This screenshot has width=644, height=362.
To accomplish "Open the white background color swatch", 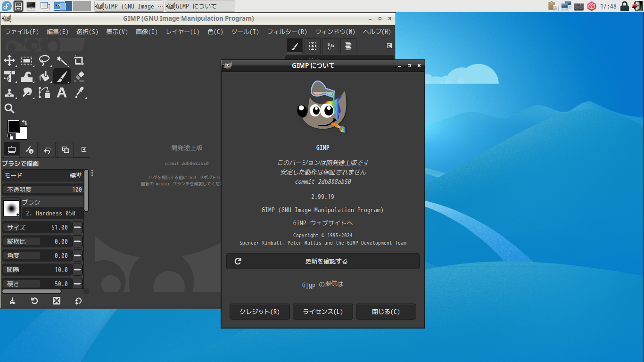I will coord(23,135).
